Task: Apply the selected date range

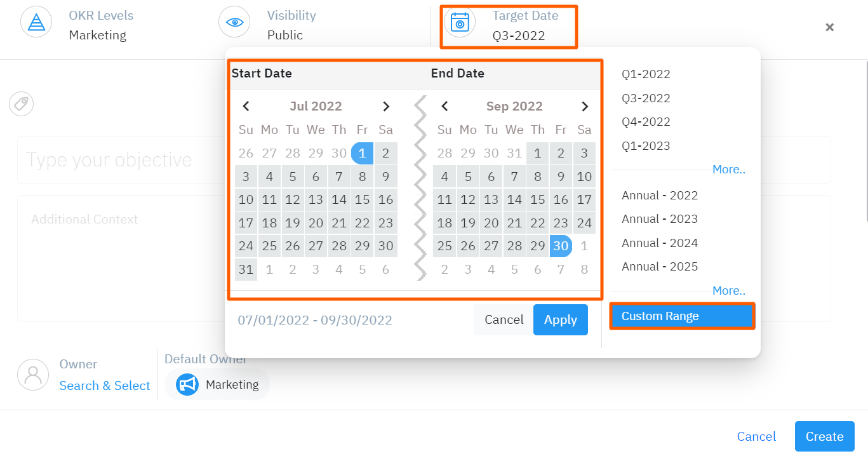Action: pyautogui.click(x=561, y=319)
